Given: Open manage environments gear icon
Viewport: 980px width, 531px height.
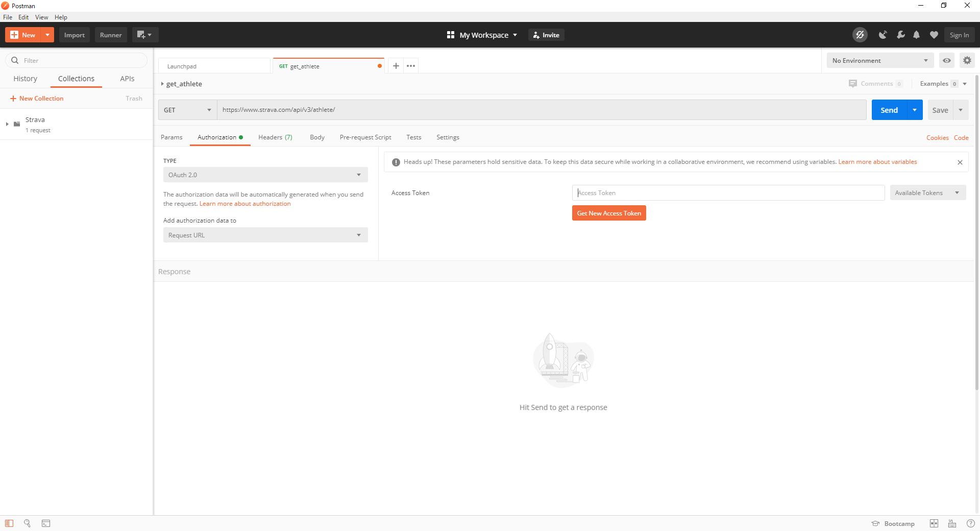Looking at the screenshot, I should (967, 60).
